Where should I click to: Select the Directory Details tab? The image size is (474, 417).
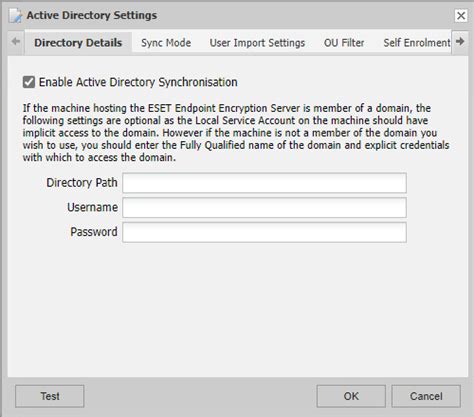pos(78,43)
